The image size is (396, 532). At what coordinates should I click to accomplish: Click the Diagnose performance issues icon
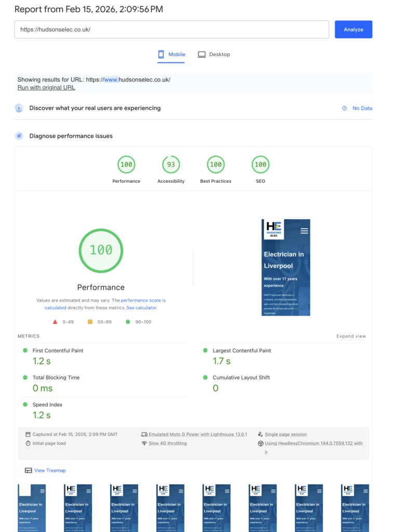pos(19,136)
